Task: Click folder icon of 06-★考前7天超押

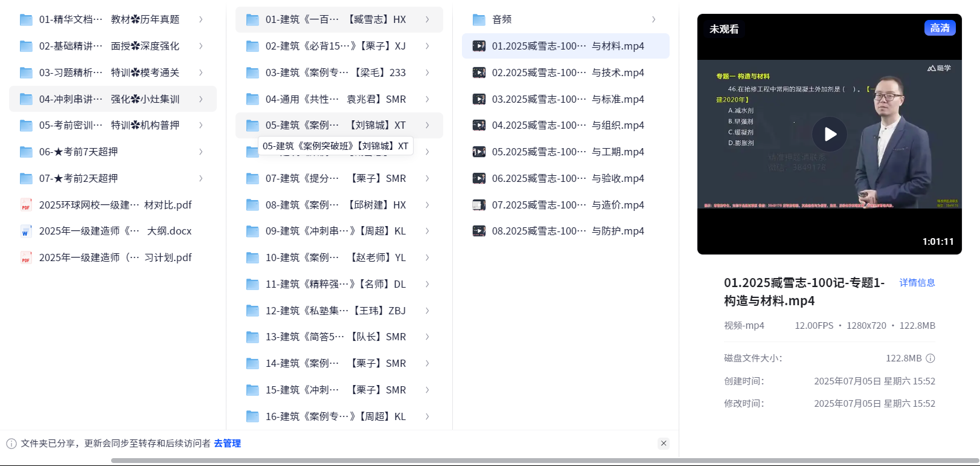Action: (x=26, y=152)
